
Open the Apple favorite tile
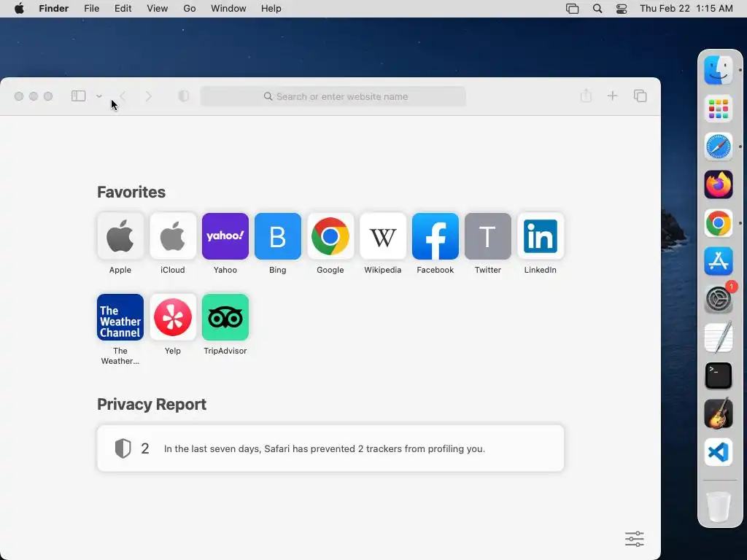click(x=120, y=236)
